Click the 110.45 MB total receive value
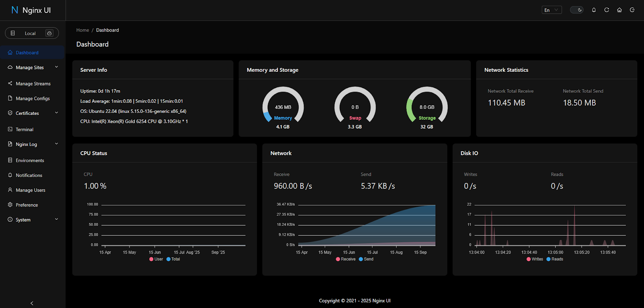Viewport: 644px width, 308px height. click(506, 103)
